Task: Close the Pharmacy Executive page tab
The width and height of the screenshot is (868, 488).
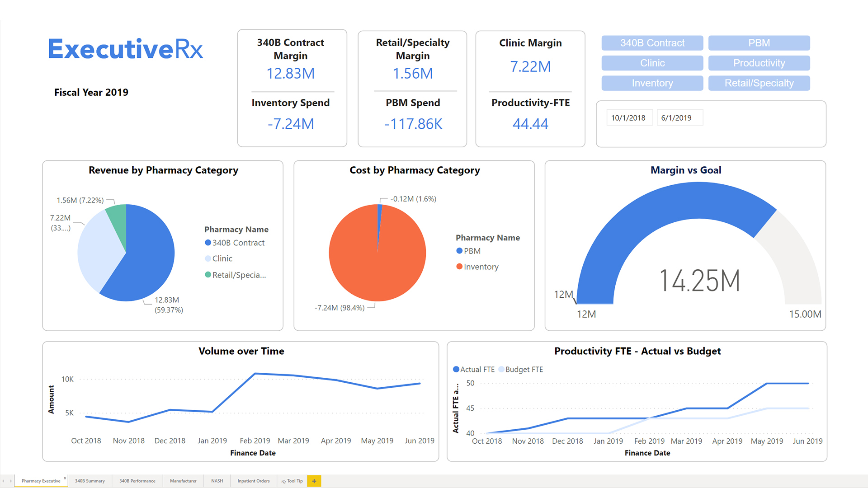Action: (65, 478)
